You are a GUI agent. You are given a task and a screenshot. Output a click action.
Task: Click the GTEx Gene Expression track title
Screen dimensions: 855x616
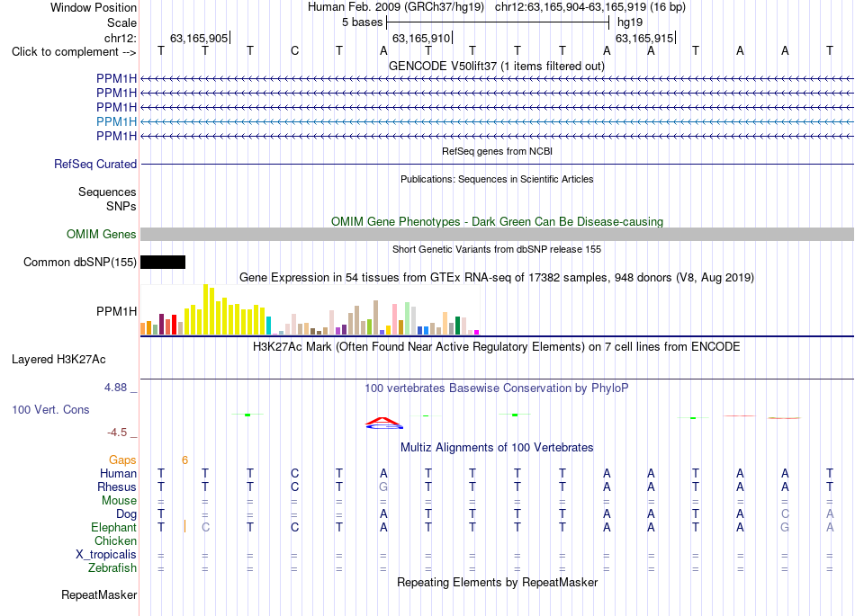pyautogui.click(x=497, y=278)
